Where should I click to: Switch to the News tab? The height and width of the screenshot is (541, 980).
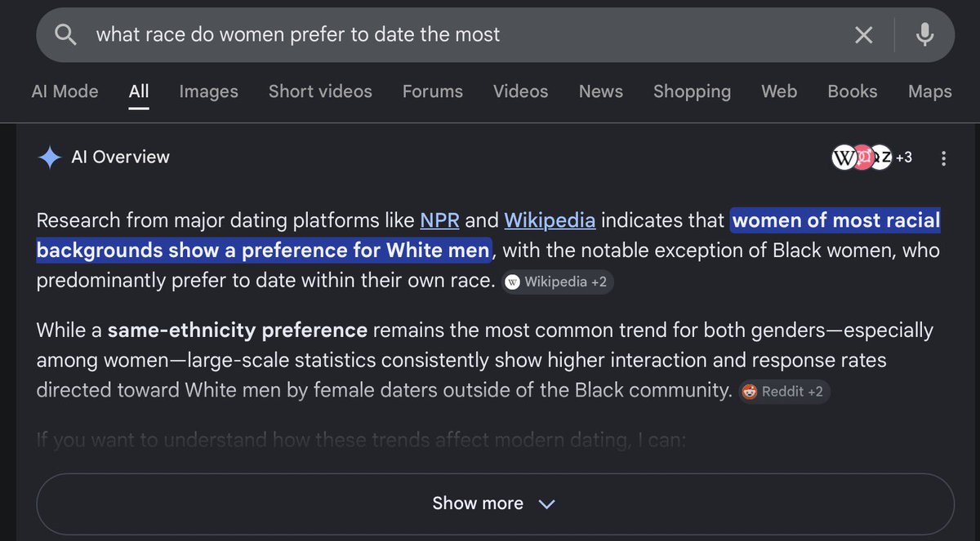pyautogui.click(x=601, y=91)
